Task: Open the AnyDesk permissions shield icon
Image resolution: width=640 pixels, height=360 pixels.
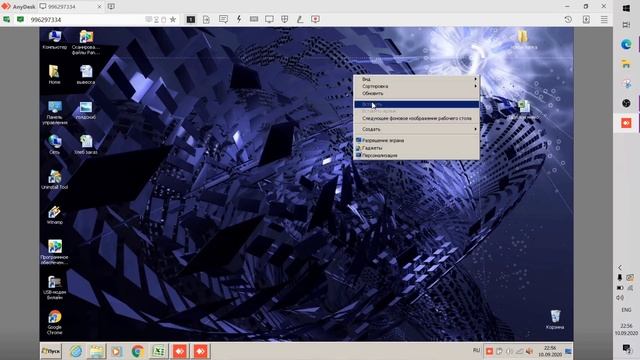Action: pyautogui.click(x=284, y=19)
